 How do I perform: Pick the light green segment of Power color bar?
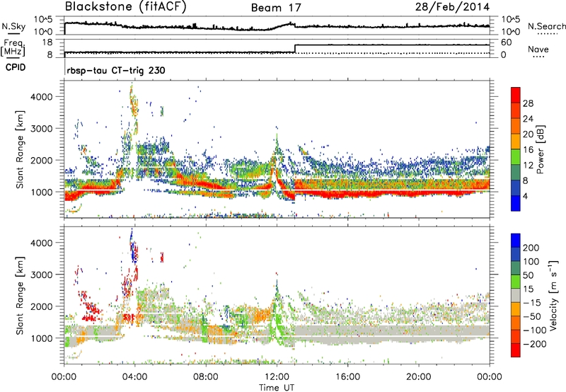(x=516, y=157)
